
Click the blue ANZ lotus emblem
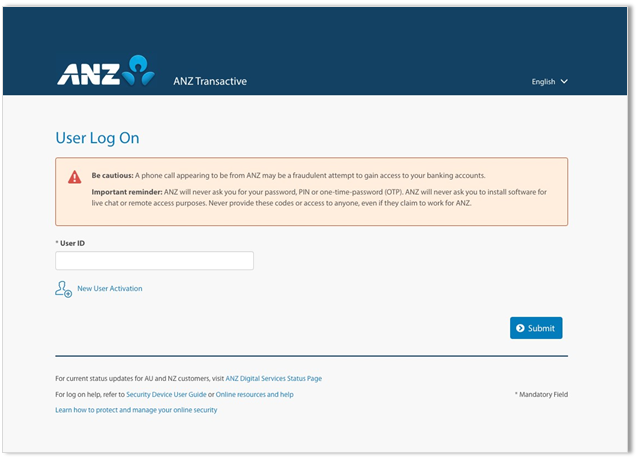[141, 71]
